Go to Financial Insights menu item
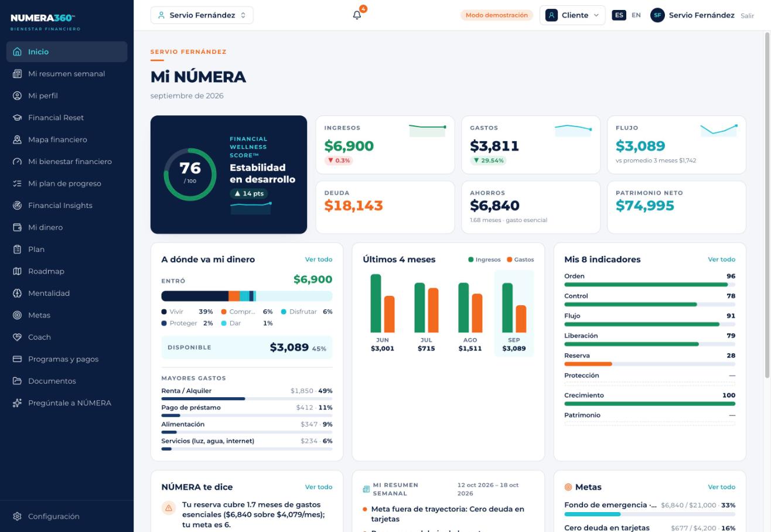The width and height of the screenshot is (771, 532). [67, 206]
